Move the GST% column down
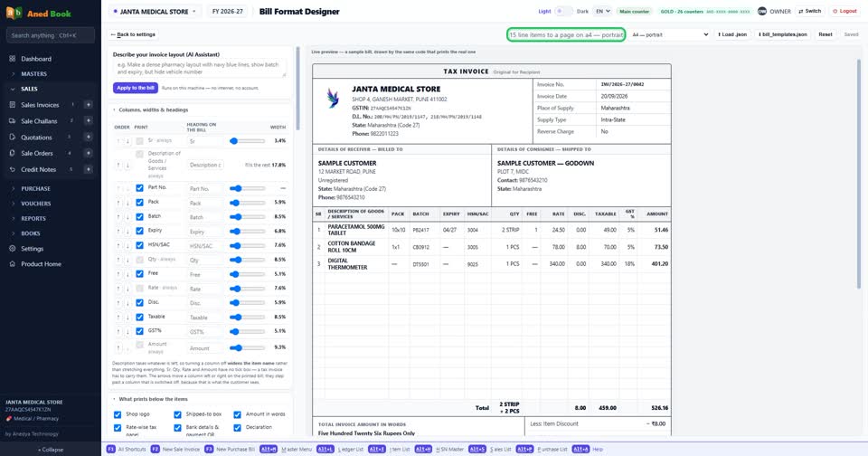The width and height of the screenshot is (868, 456). pyautogui.click(x=127, y=332)
